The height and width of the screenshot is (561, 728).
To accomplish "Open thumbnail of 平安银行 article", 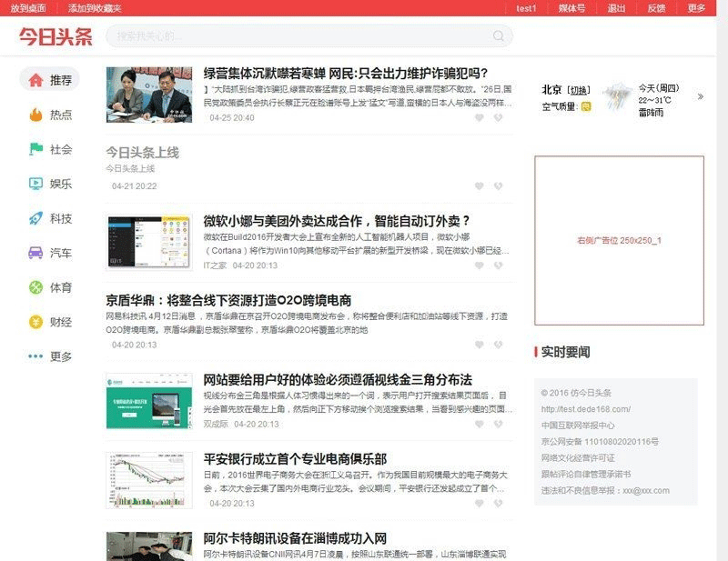I will (x=149, y=480).
